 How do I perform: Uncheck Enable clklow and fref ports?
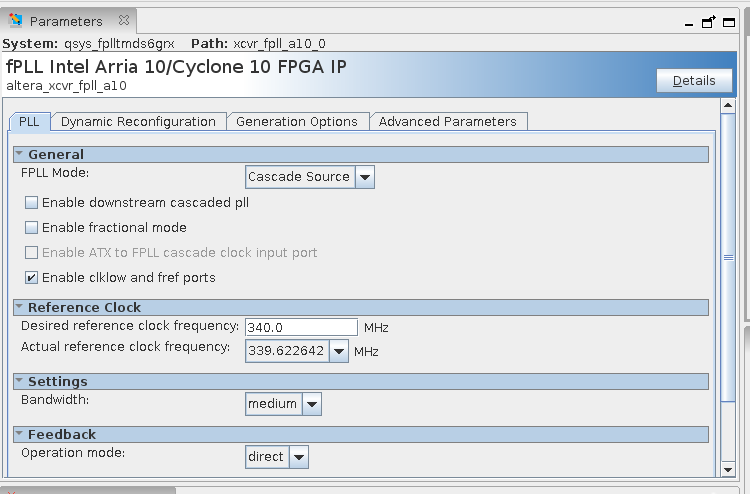[x=32, y=277]
